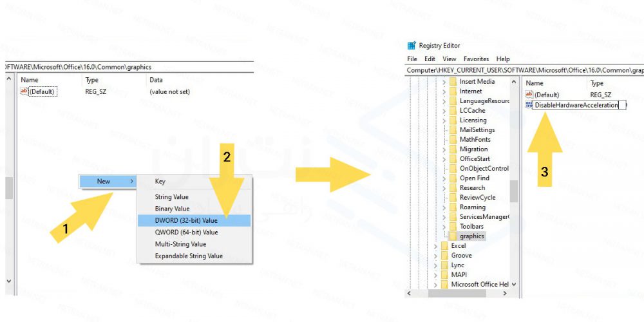Click the Insert Media folder icon
This screenshot has width=644, height=322.
[453, 82]
